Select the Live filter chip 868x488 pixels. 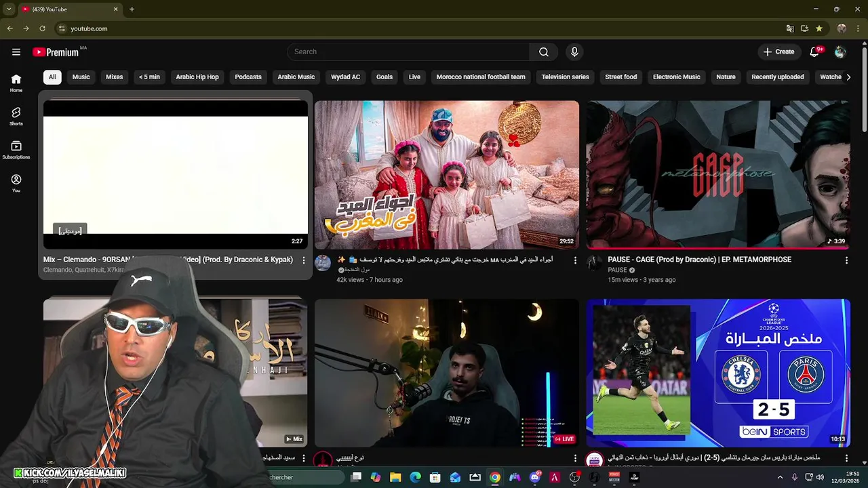click(x=414, y=77)
